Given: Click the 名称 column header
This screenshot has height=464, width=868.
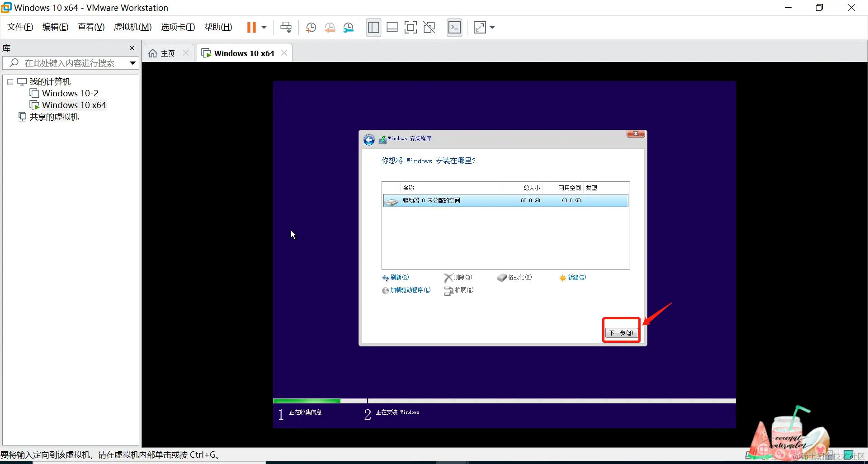Looking at the screenshot, I should [409, 188].
